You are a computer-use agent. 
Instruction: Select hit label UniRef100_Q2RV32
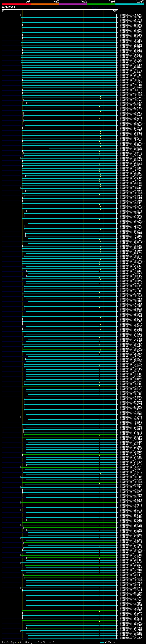pos(131,211)
